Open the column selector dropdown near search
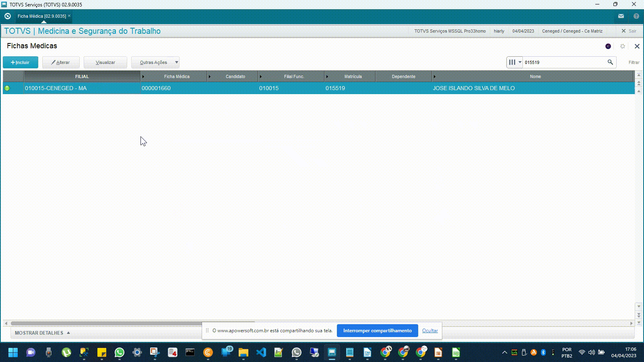Screen dimensions: 644x362 (x=514, y=62)
